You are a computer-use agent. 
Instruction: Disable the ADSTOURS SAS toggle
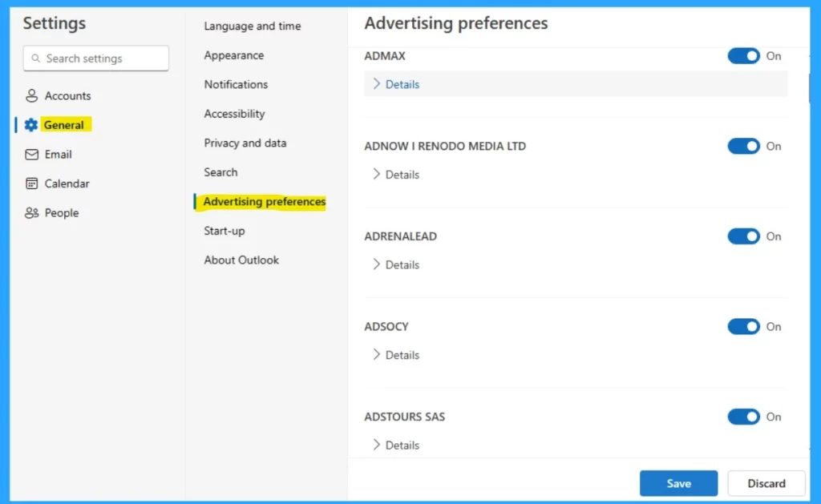743,417
